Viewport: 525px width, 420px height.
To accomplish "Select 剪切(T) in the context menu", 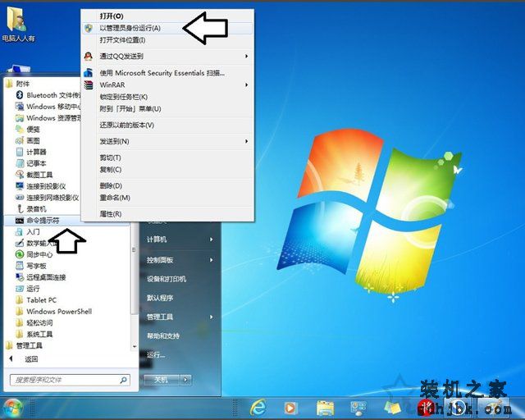I will (110, 157).
